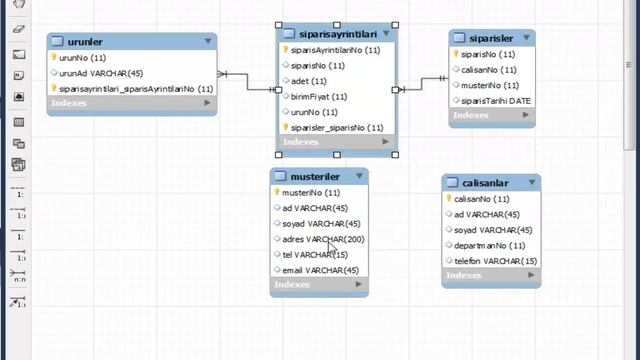Select the place image tool
This screenshot has width=640, height=360.
[x=18, y=97]
